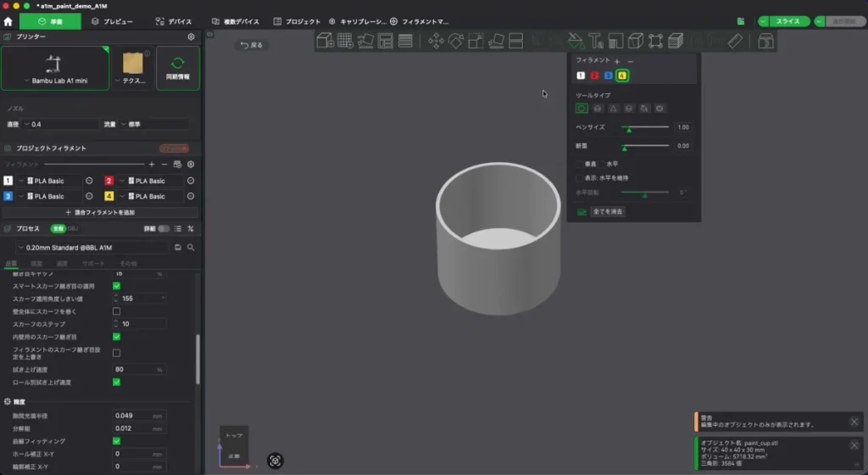The height and width of the screenshot is (475, 868).
Task: Click the 全てを消去 button
Action: [607, 211]
